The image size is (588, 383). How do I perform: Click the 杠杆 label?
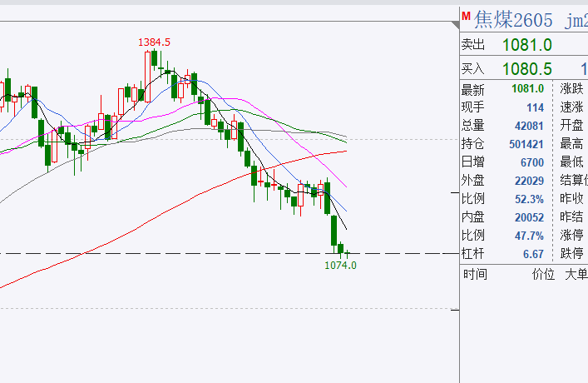pos(473,253)
